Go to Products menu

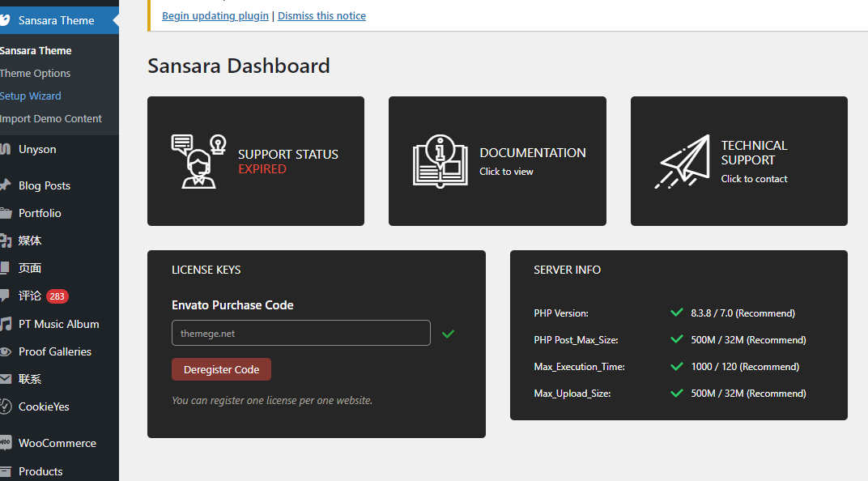40,471
